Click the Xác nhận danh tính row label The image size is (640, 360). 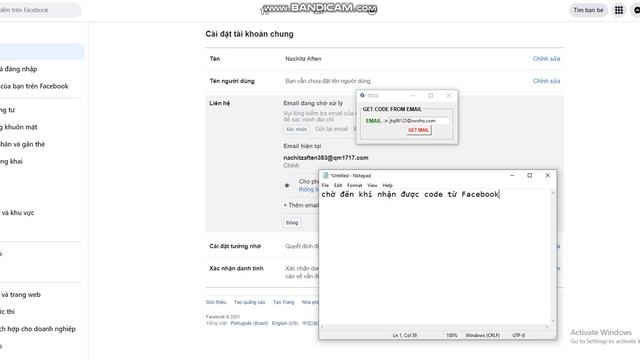(236, 268)
